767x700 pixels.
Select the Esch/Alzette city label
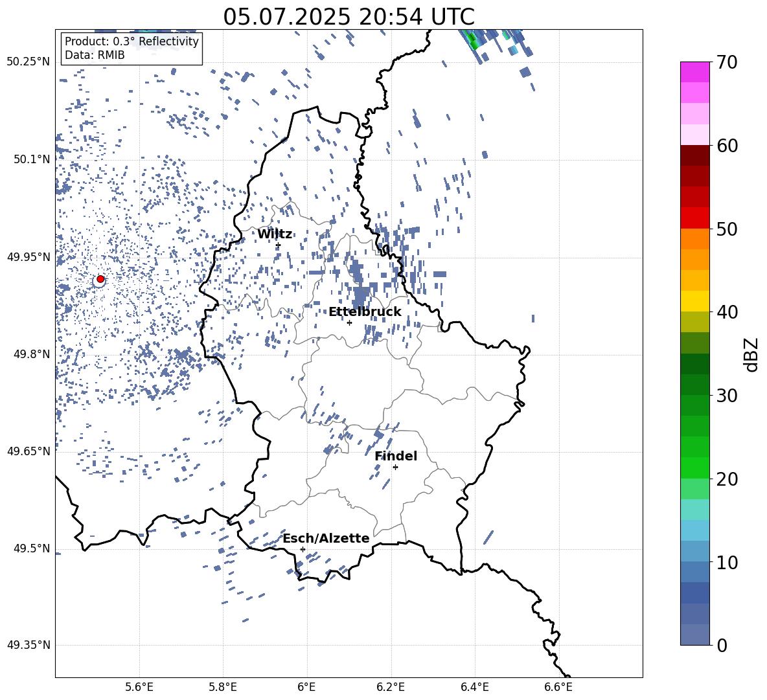click(x=326, y=538)
